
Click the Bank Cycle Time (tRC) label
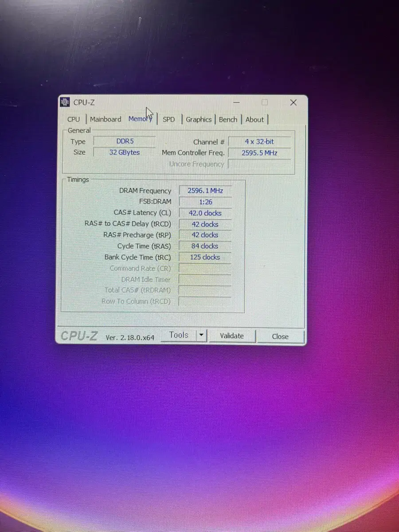[x=137, y=257]
